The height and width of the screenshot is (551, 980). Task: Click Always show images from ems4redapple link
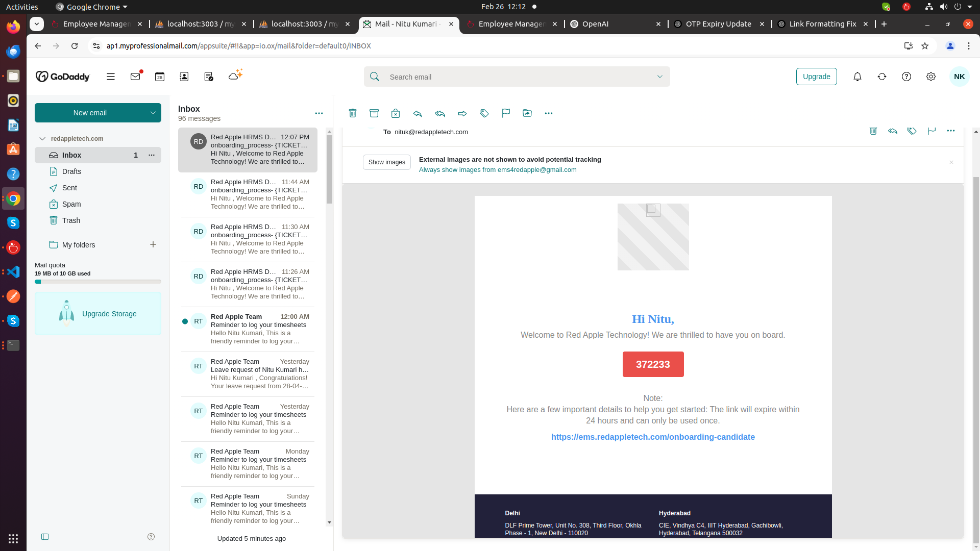point(498,170)
